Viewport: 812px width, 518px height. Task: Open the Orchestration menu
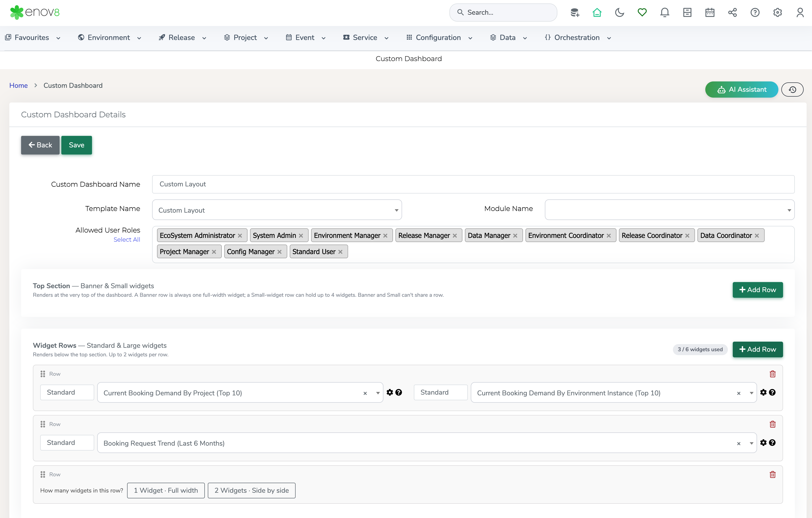[578, 38]
